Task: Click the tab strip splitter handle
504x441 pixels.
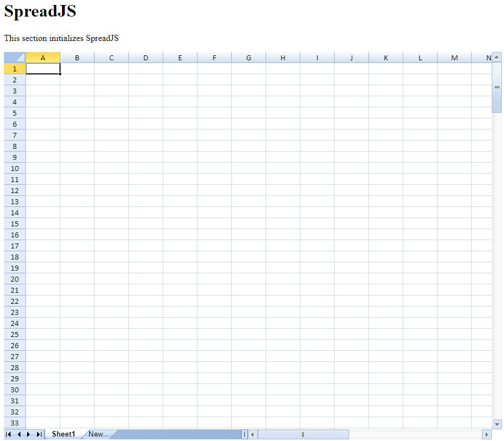Action: point(245,434)
